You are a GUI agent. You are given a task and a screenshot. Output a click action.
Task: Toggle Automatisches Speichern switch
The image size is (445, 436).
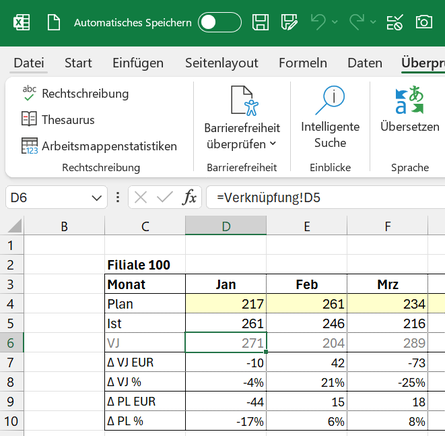click(220, 23)
